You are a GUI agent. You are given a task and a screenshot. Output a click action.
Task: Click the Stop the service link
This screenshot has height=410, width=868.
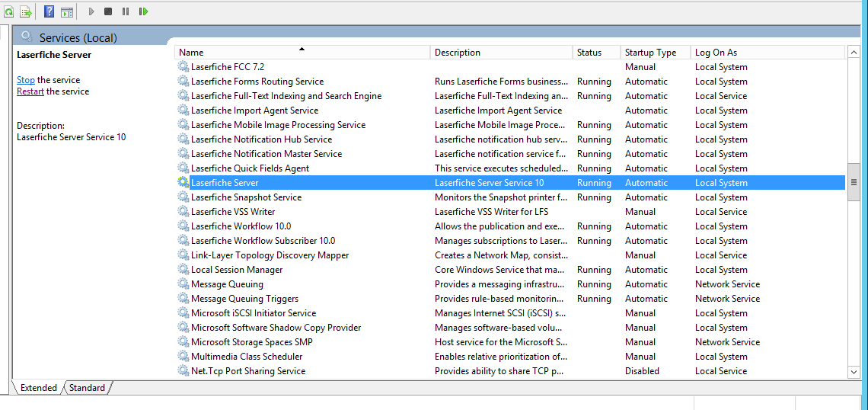pyautogui.click(x=25, y=80)
